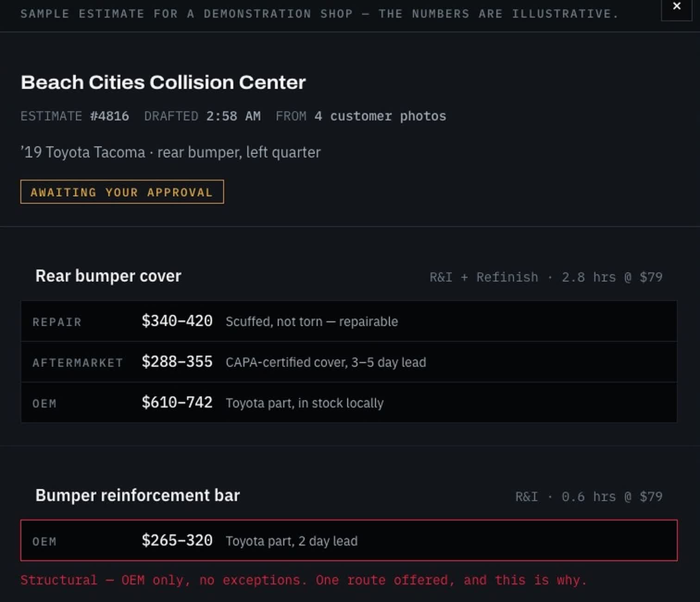The width and height of the screenshot is (700, 602).
Task: Click the Beach Cities Collision Center title
Action: coord(163,82)
